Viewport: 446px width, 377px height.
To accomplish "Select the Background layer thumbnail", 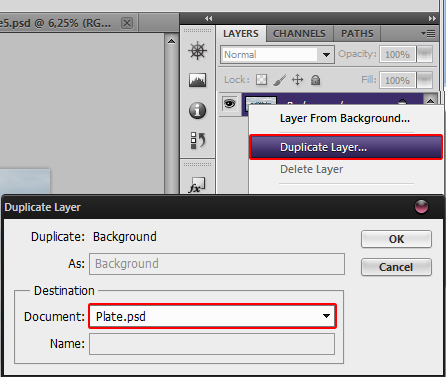I will tap(261, 100).
